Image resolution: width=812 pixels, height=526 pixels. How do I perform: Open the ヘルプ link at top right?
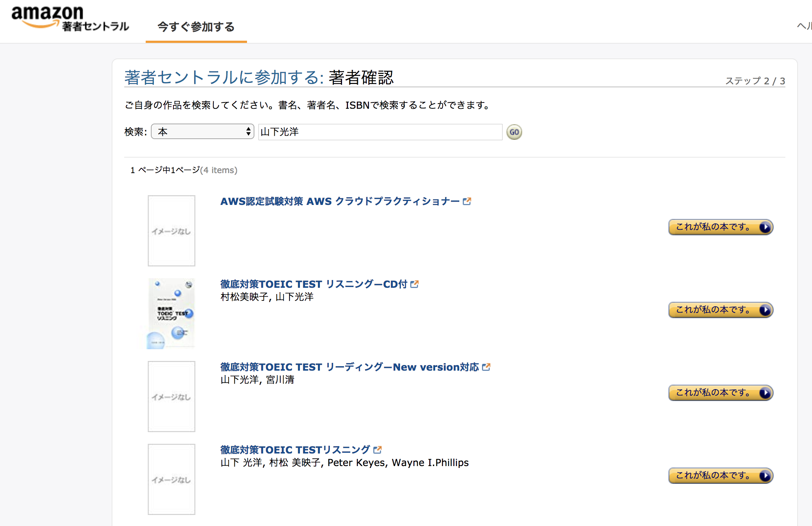804,26
